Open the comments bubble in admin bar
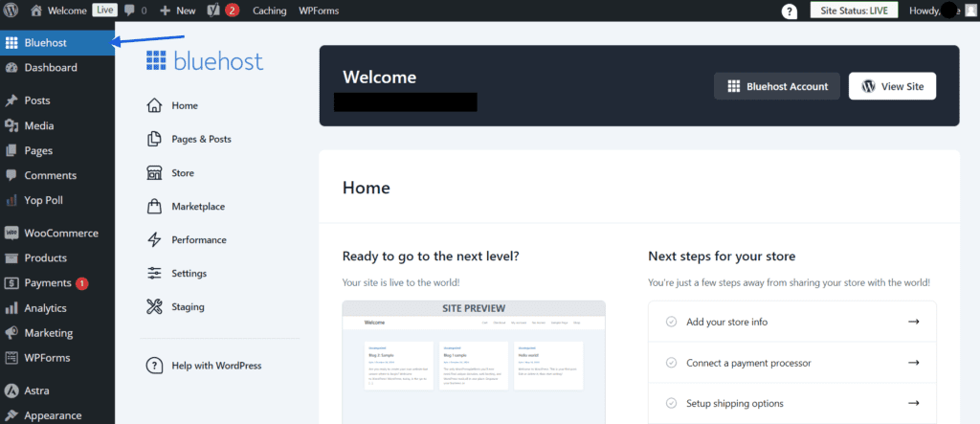The image size is (980, 424). pos(134,11)
